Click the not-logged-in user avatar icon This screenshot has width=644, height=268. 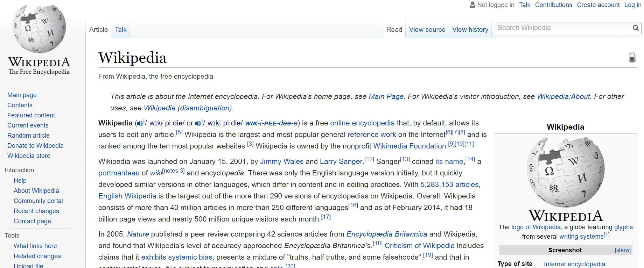point(472,5)
